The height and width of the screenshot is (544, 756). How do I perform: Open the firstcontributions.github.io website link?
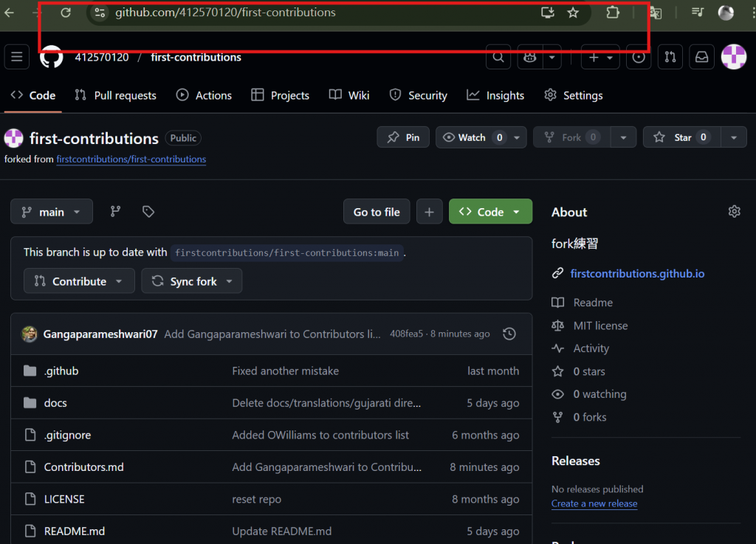click(x=637, y=274)
